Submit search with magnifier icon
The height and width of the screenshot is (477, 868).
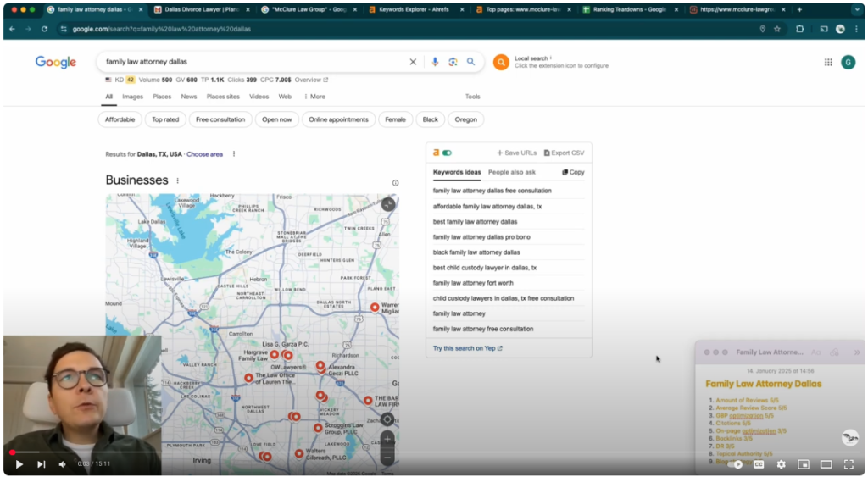coord(470,62)
